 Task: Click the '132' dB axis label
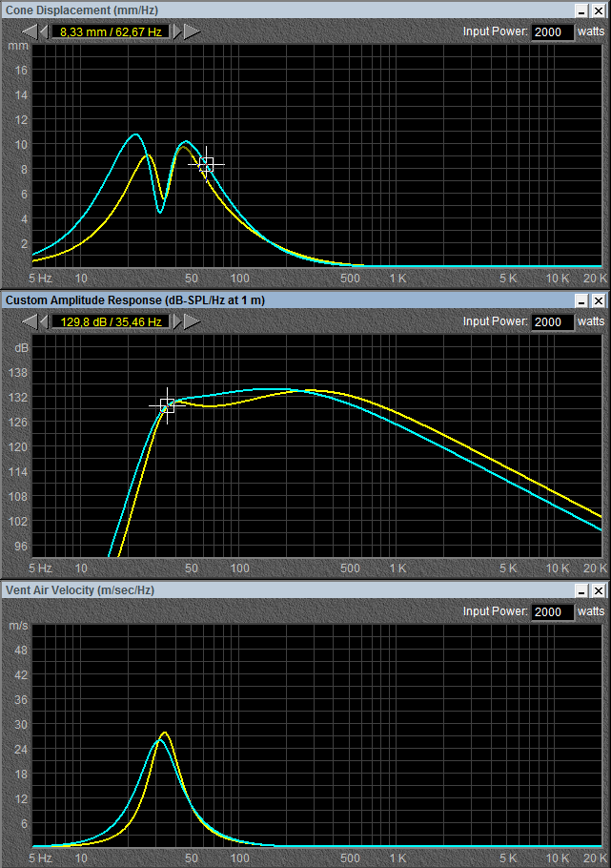(x=18, y=398)
